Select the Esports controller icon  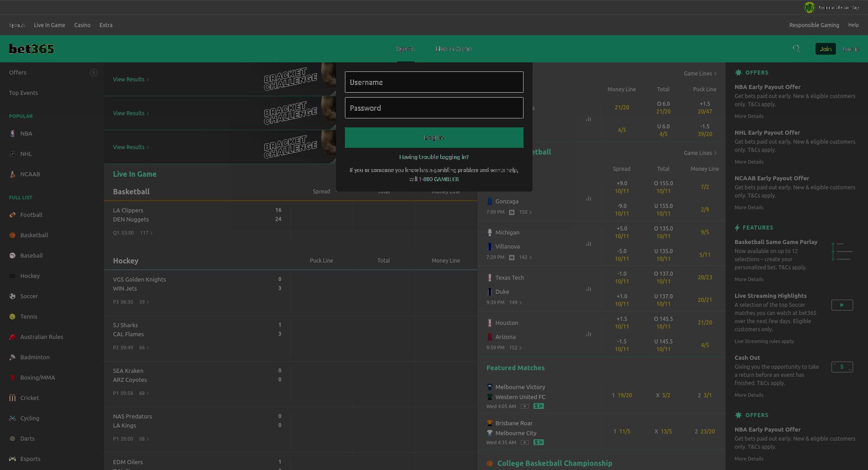click(x=12, y=459)
